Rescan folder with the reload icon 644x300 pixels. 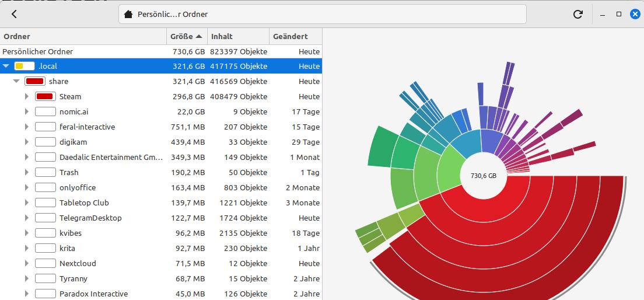point(578,15)
